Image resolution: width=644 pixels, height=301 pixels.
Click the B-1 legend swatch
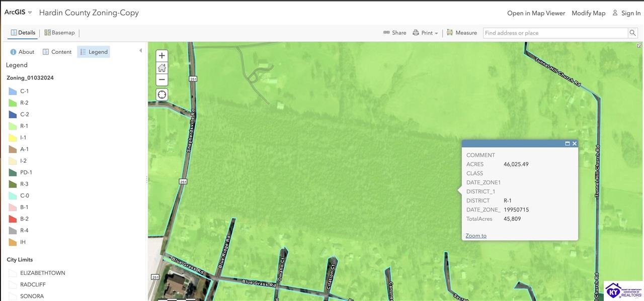click(13, 207)
